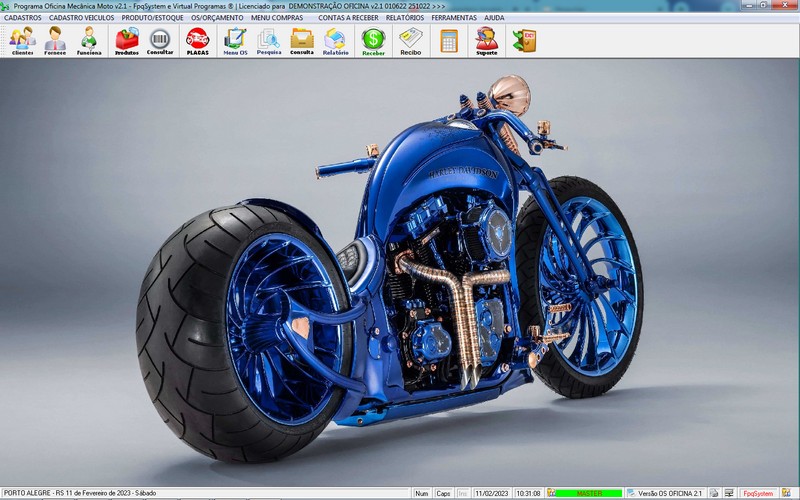This screenshot has height=500, width=800.
Task: Open the Recibo receipt icon
Action: (411, 41)
